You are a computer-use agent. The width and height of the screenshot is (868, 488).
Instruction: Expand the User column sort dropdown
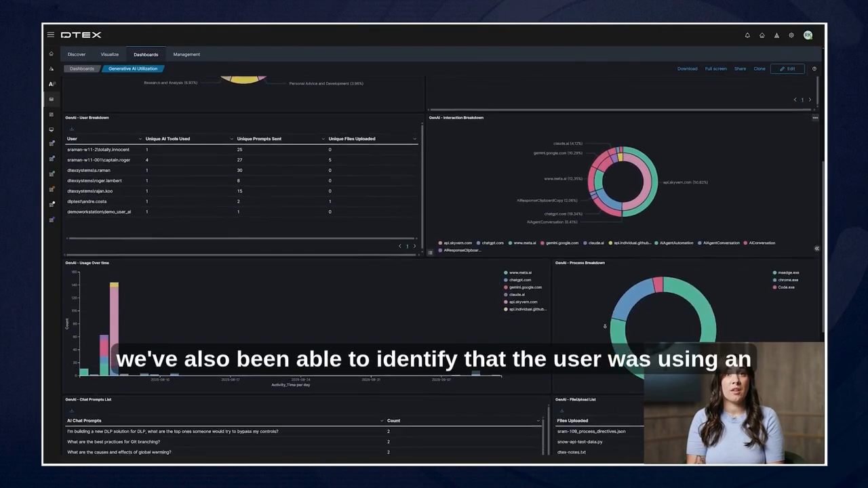click(x=140, y=139)
